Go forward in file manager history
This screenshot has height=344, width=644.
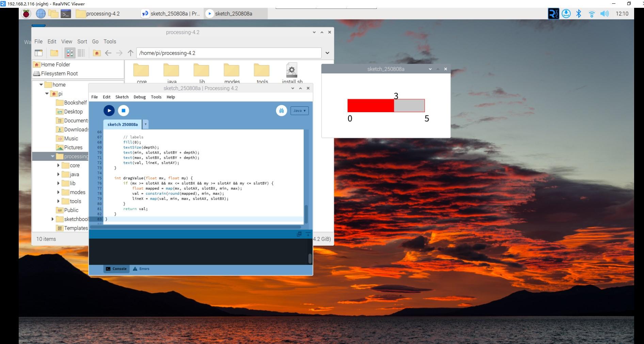tap(119, 53)
